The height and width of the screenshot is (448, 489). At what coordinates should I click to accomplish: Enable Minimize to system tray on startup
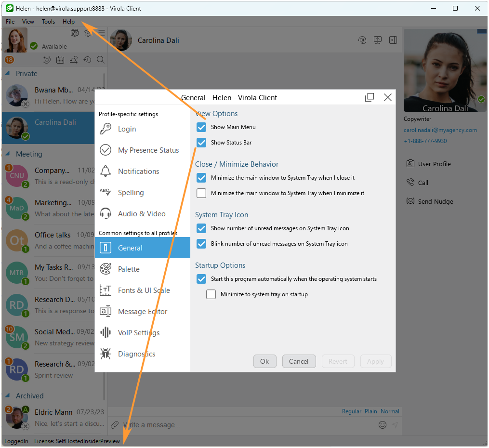pos(211,294)
